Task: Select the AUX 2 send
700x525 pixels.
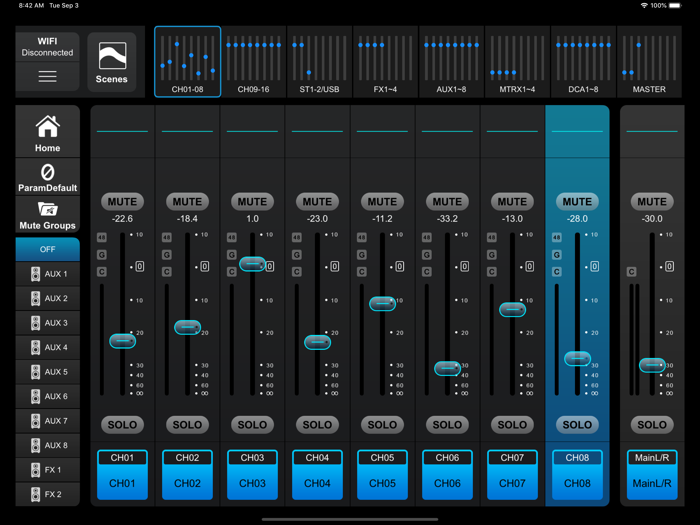Action: 48,298
